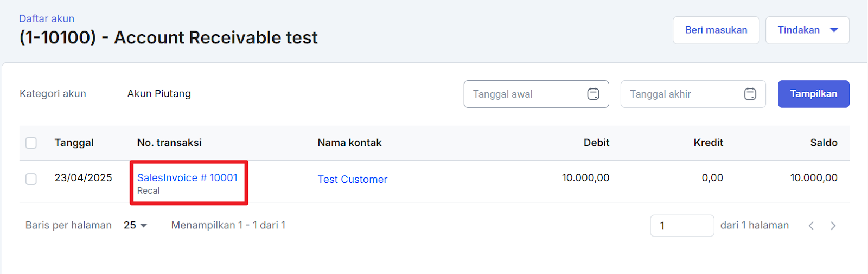Viewport: 868px width, 274px height.
Task: Go to the previous page arrow
Action: click(811, 226)
